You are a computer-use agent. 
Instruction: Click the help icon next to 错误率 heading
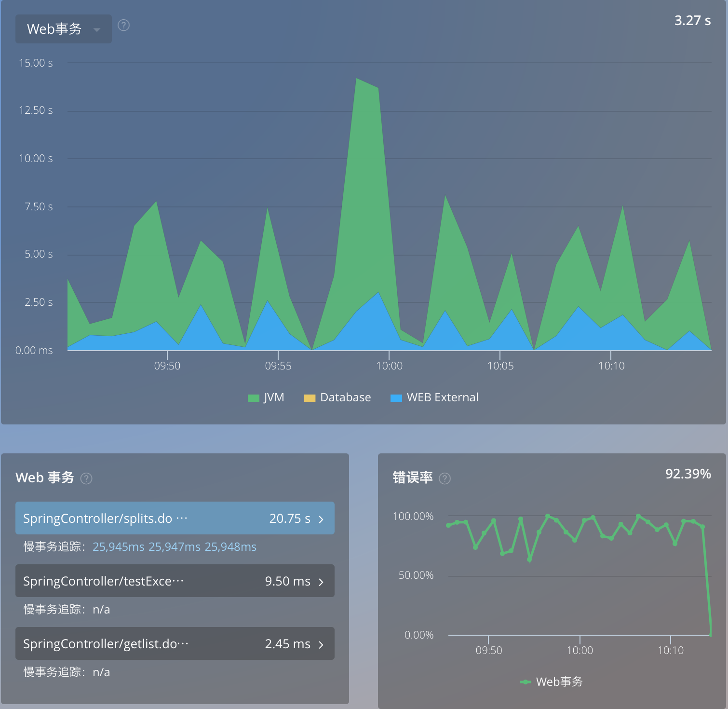pyautogui.click(x=445, y=478)
